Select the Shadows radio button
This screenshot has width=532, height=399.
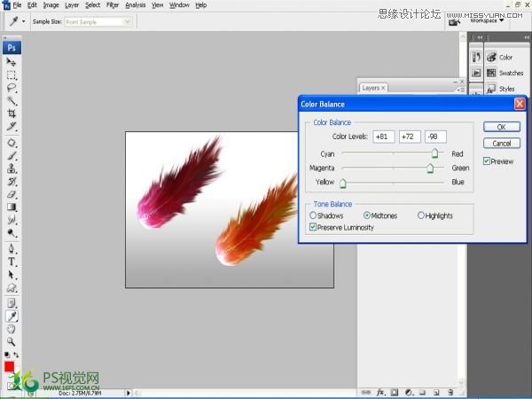[x=313, y=215]
